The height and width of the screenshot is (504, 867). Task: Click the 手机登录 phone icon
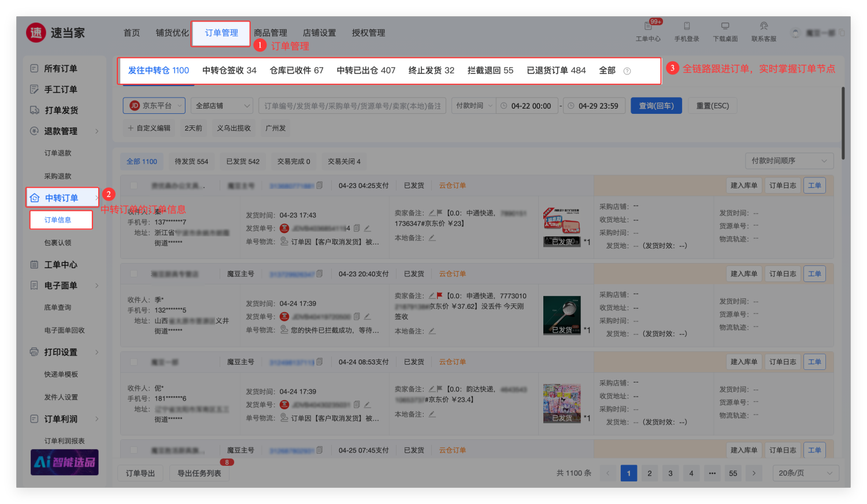[x=687, y=27]
